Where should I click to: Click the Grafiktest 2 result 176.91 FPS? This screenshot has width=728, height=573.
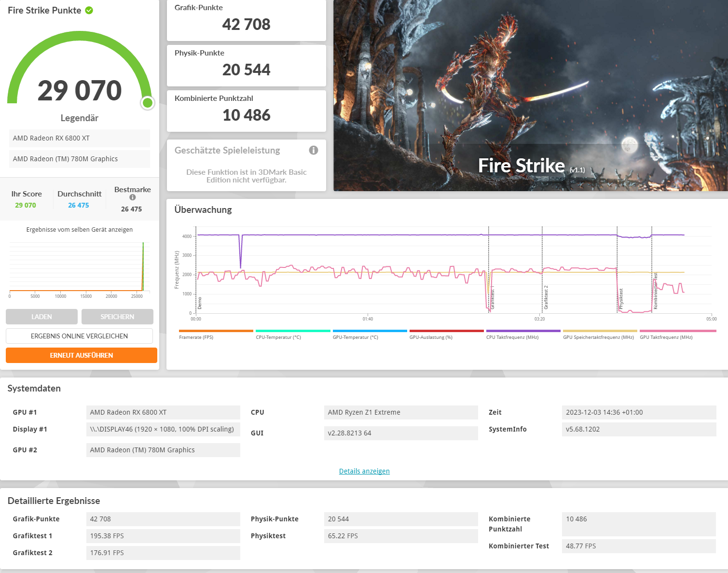pos(163,553)
